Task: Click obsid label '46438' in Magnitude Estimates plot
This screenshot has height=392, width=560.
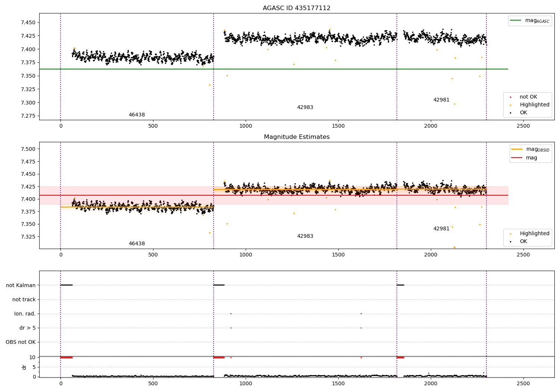Action: click(137, 244)
